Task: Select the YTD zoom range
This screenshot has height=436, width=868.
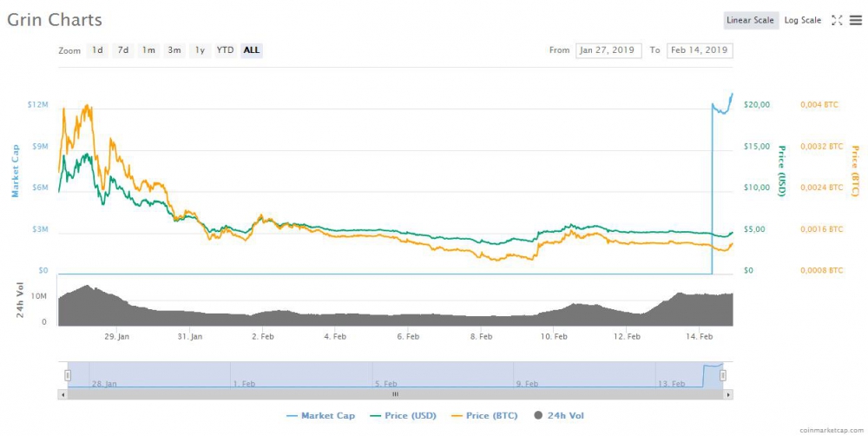Action: coord(226,50)
